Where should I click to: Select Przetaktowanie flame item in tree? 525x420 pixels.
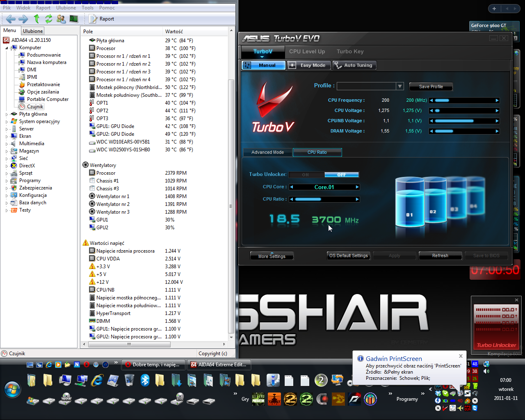pos(43,84)
